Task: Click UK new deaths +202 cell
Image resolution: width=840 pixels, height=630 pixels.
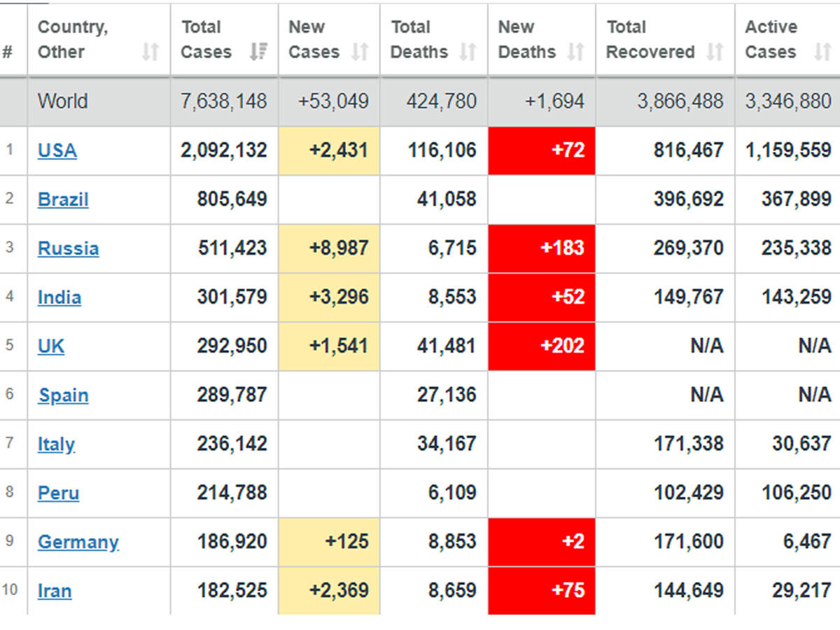Action: coord(542,346)
